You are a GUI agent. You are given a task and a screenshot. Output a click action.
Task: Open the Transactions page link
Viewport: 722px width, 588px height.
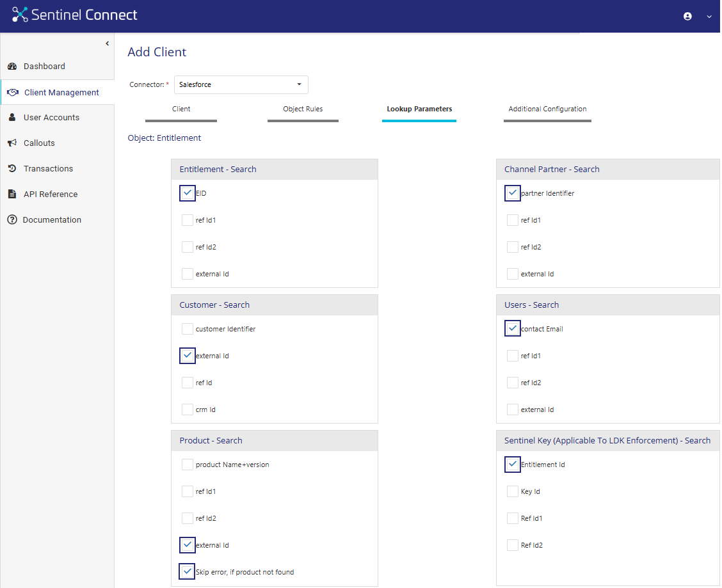(48, 169)
